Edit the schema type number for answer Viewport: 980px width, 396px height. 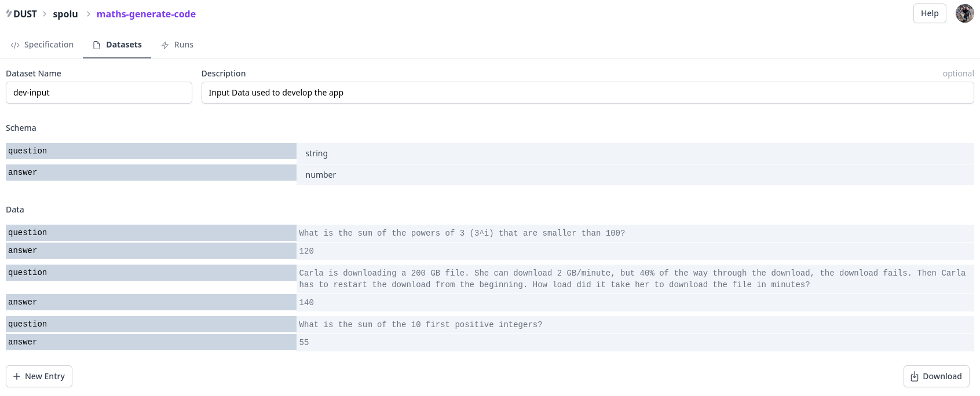[635, 175]
